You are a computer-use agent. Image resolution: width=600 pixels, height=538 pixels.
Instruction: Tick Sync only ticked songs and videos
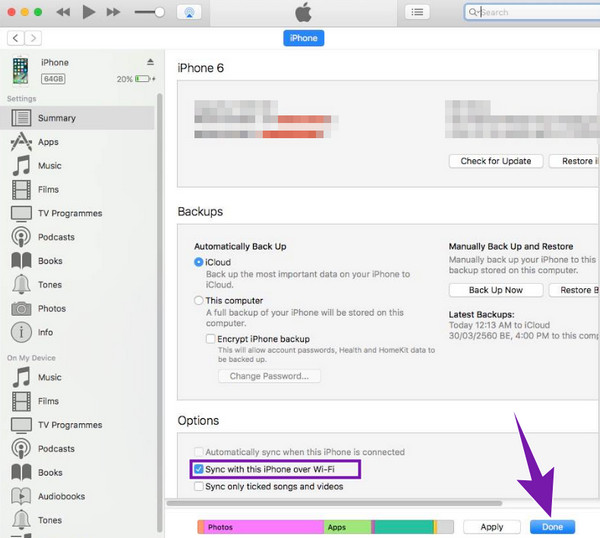(199, 486)
